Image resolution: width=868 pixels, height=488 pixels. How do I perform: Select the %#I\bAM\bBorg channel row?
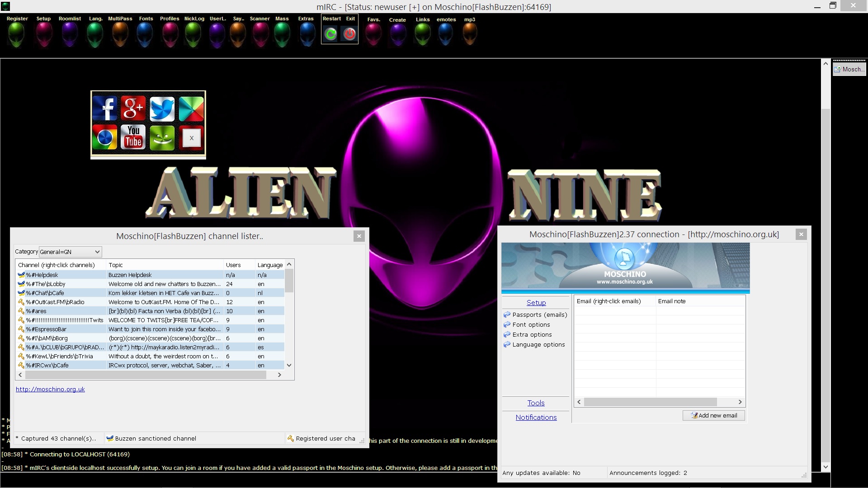(x=151, y=338)
